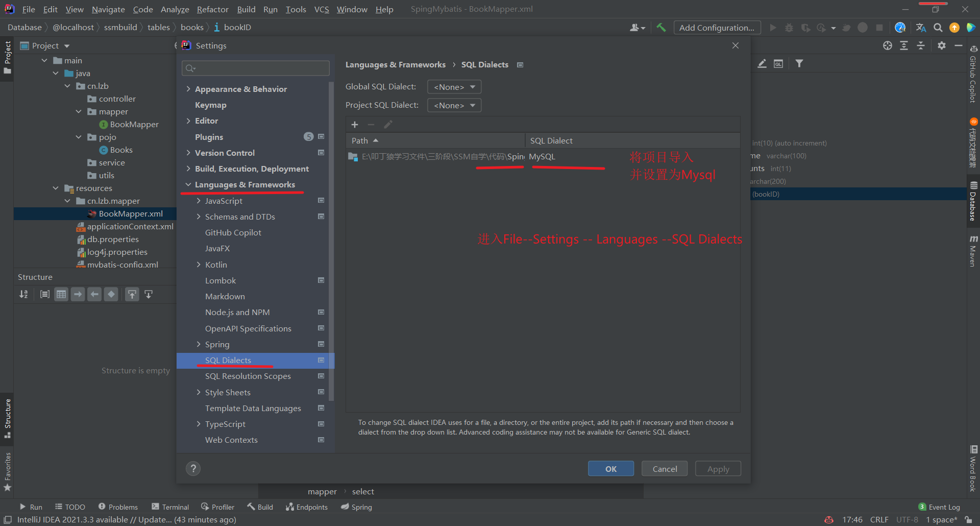Select the Keymap settings item
This screenshot has height=526, width=980.
click(210, 105)
